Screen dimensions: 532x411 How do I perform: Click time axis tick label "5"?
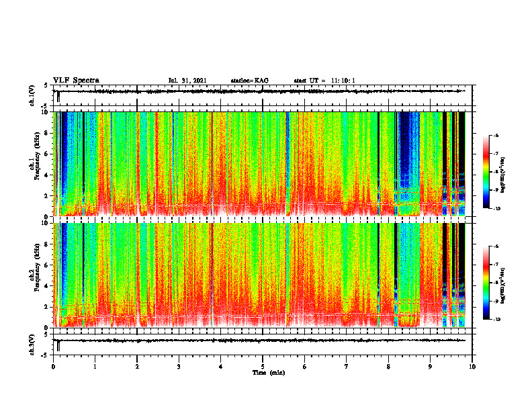(263, 367)
